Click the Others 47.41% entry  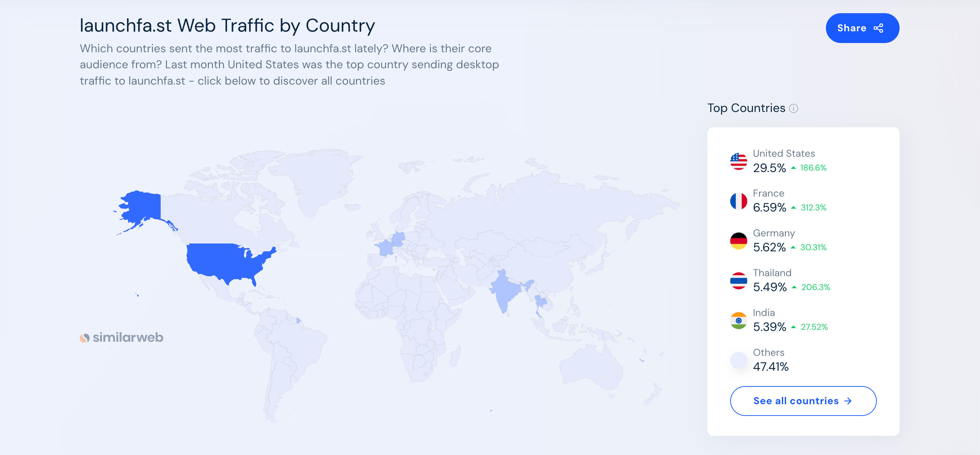[770, 367]
